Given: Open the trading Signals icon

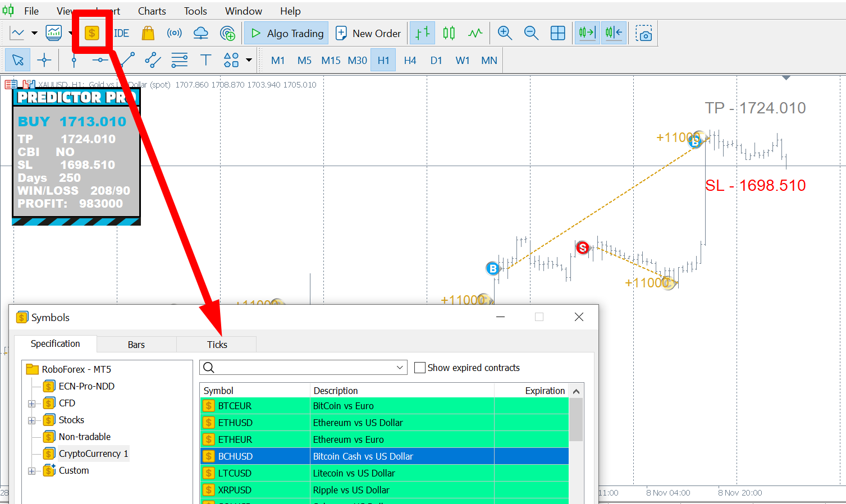Looking at the screenshot, I should point(175,33).
